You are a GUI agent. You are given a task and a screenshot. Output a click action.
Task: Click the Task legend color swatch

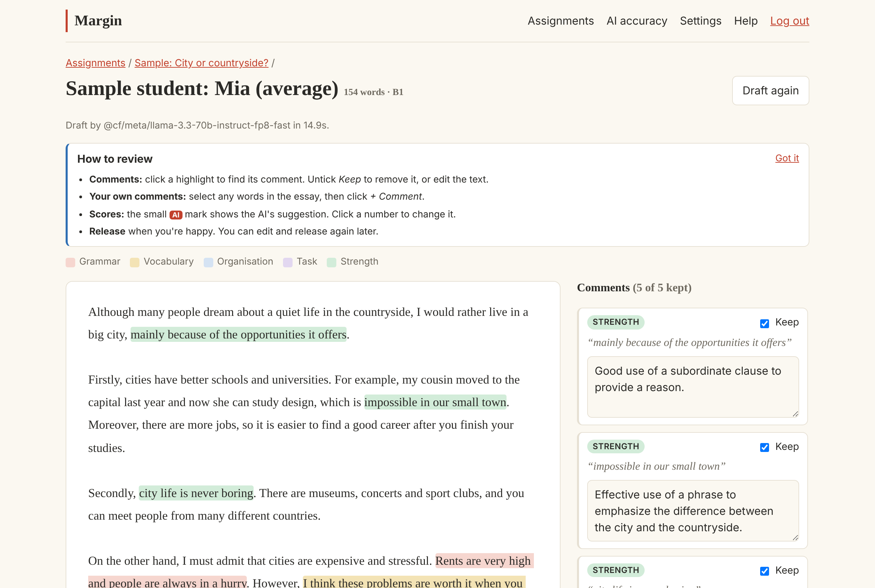tap(287, 262)
